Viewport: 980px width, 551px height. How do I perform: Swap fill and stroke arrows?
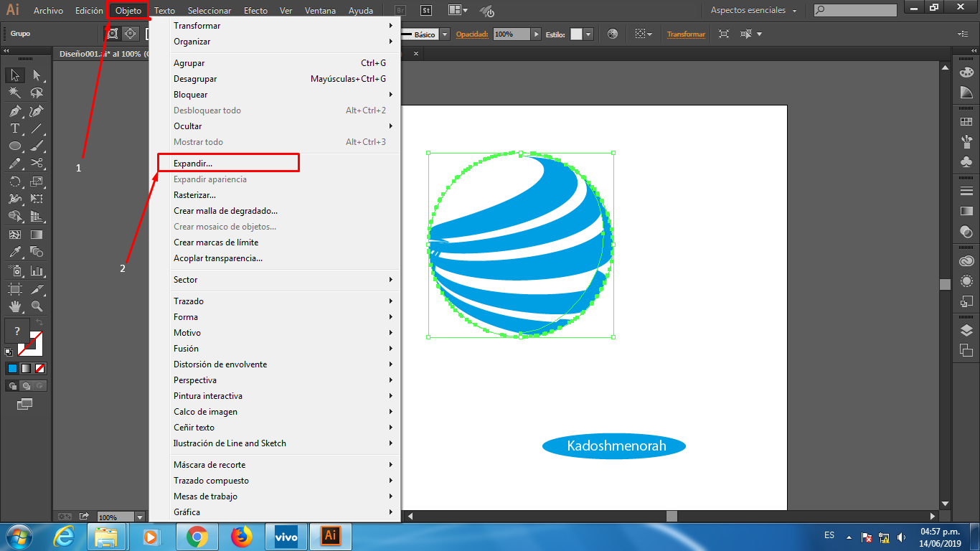coord(39,324)
